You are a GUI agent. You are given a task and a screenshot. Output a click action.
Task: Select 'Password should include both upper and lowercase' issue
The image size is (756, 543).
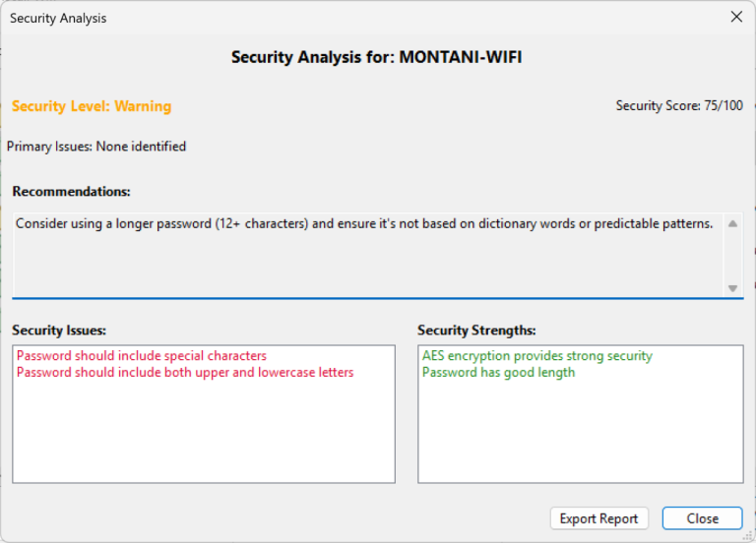tap(185, 373)
